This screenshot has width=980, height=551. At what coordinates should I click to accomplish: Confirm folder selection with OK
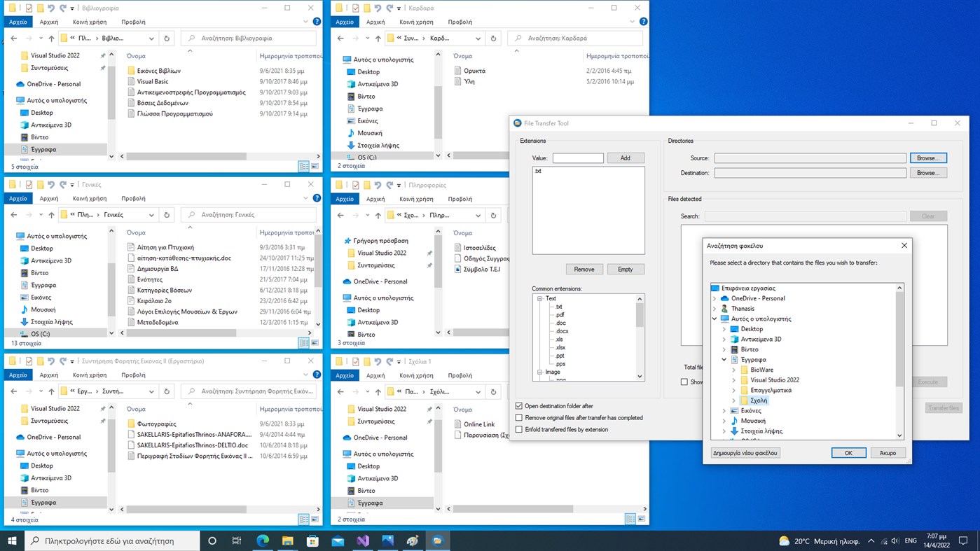848,453
